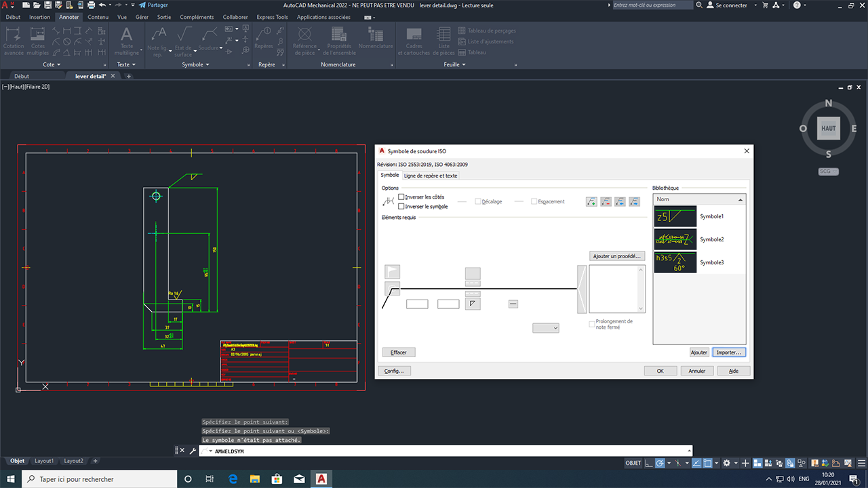Click the Repères balloon tool
The image size is (868, 488).
[x=264, y=38]
